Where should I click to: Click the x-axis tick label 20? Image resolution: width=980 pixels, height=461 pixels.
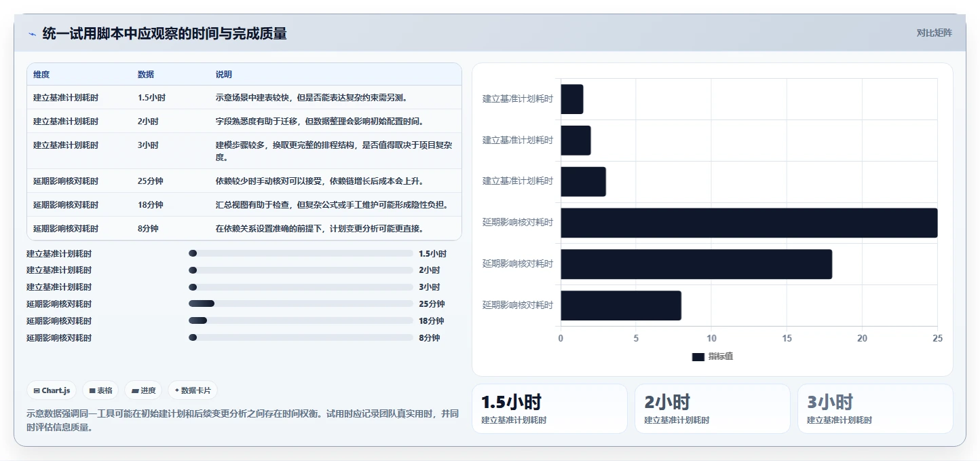862,338
